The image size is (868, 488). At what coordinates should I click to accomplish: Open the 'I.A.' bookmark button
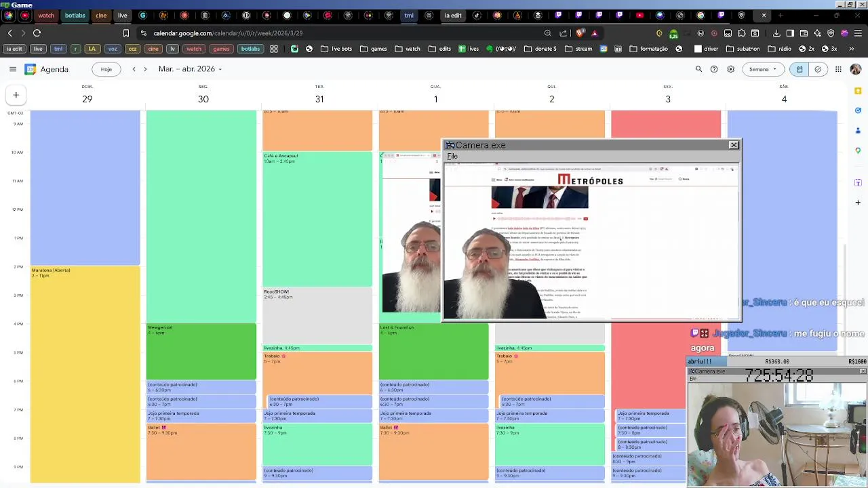click(92, 49)
